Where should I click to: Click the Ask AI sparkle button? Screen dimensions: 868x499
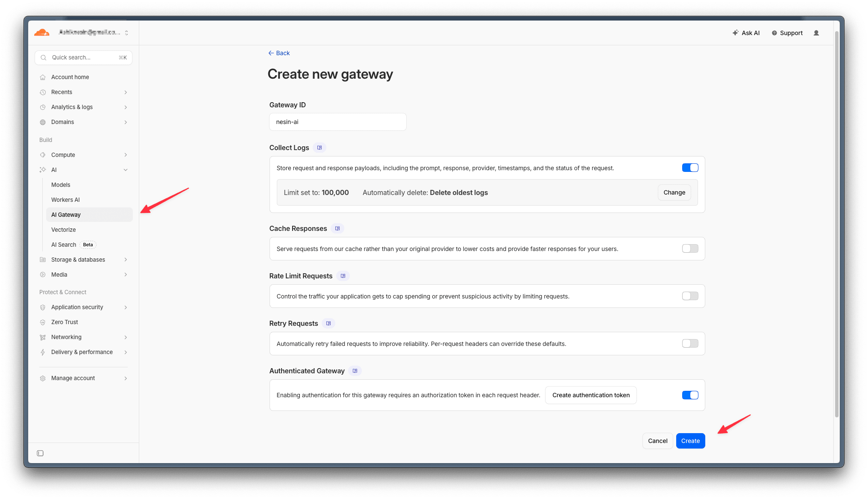[x=746, y=33]
